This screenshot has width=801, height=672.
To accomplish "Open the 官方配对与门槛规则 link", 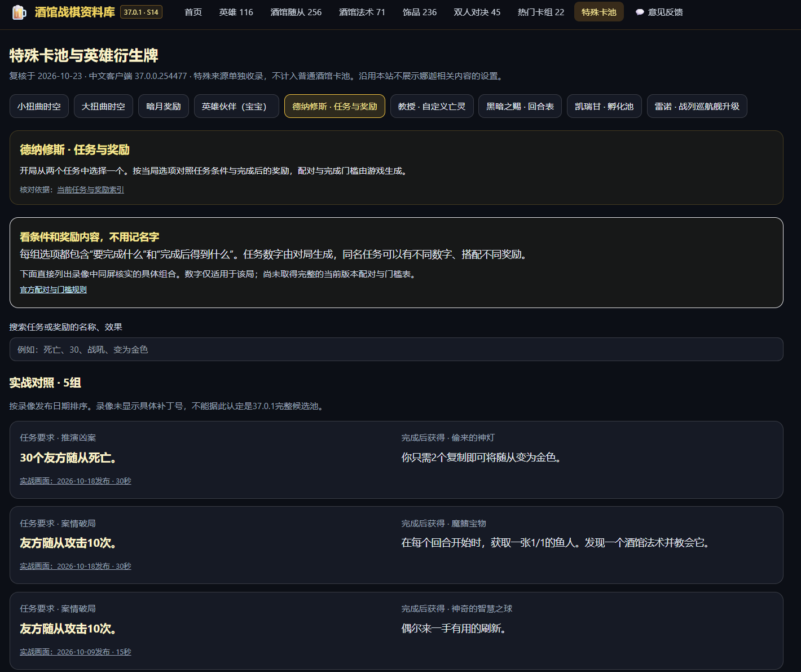I will [53, 289].
